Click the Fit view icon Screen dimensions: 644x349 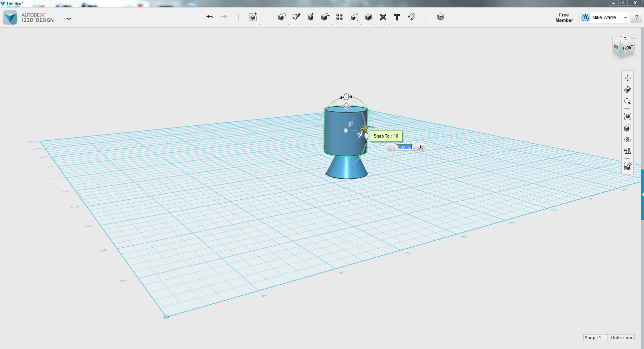628,116
